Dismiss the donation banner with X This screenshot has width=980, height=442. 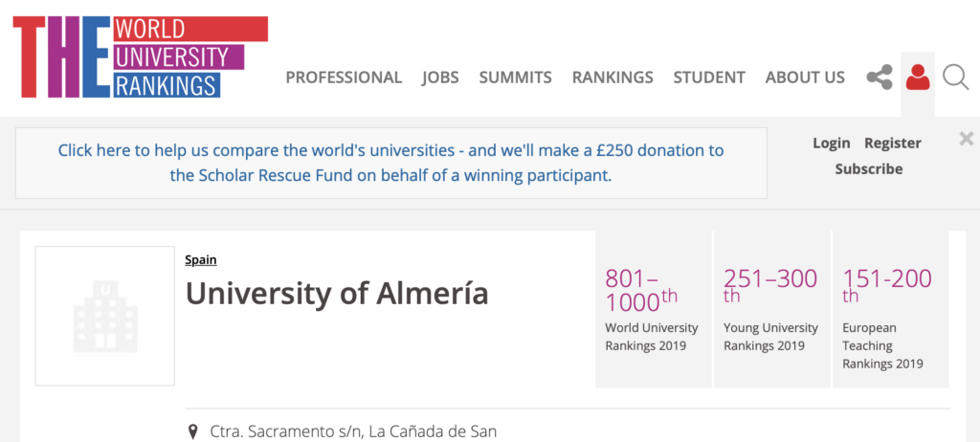point(966,140)
